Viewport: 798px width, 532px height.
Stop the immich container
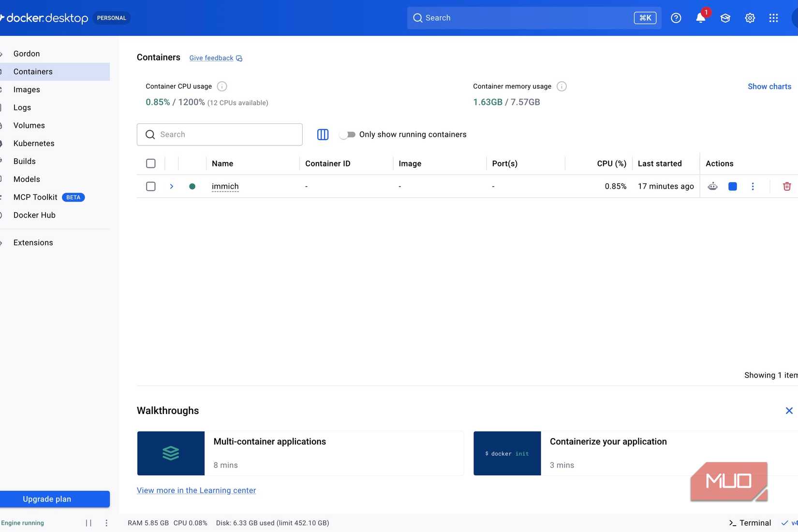733,186
